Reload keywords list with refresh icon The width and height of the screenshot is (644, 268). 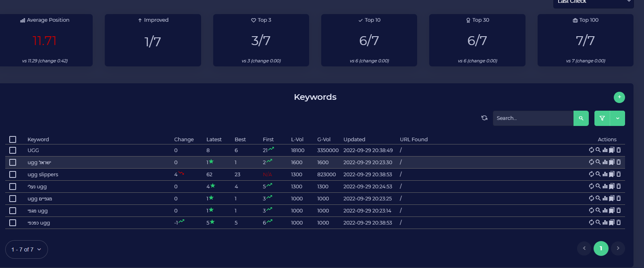pos(484,118)
